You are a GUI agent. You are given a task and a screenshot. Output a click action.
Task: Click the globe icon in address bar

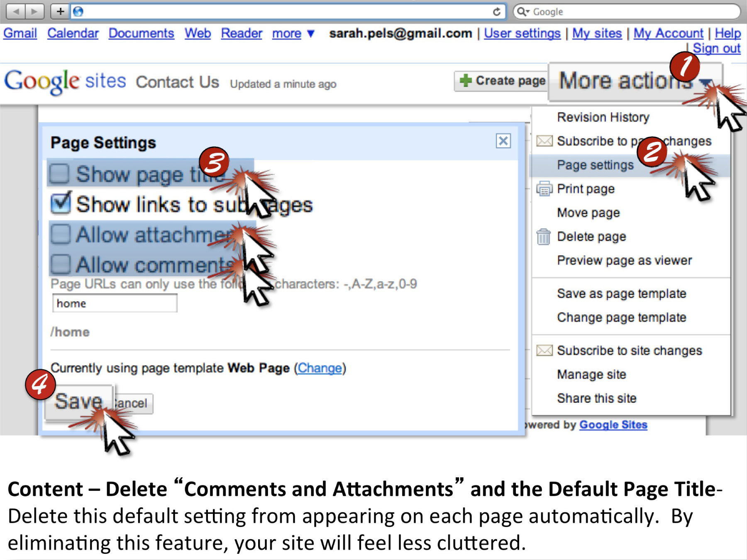coord(78,12)
